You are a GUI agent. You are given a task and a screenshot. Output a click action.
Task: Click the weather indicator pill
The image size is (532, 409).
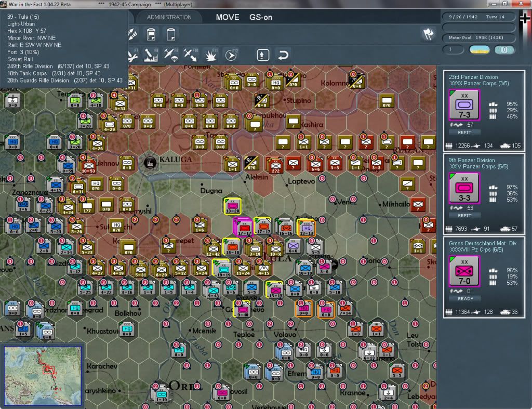click(x=480, y=50)
